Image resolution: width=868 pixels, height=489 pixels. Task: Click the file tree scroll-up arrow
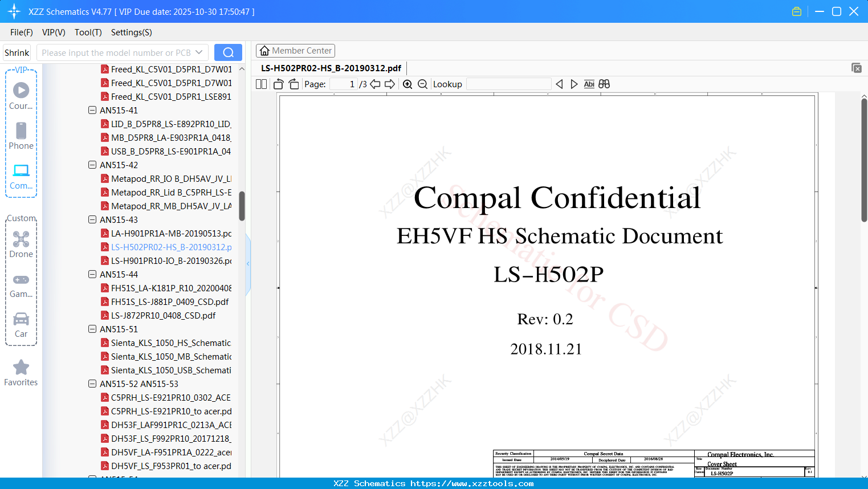pos(242,69)
